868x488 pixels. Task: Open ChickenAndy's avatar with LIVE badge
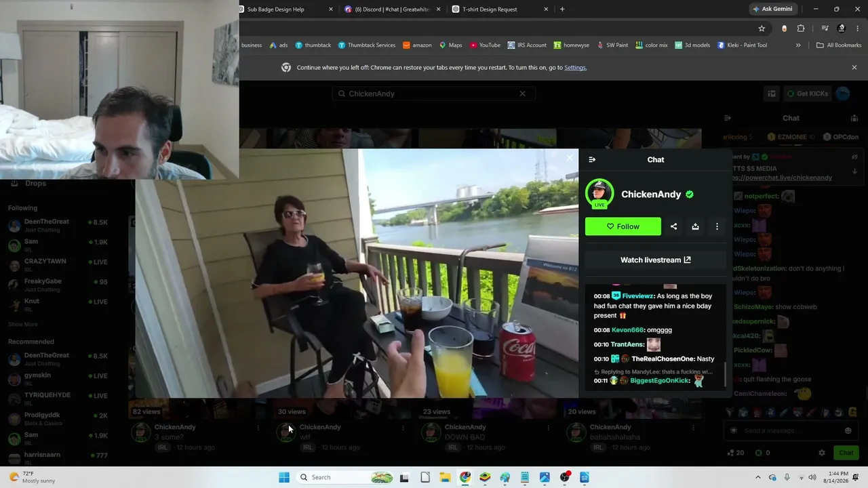point(599,195)
